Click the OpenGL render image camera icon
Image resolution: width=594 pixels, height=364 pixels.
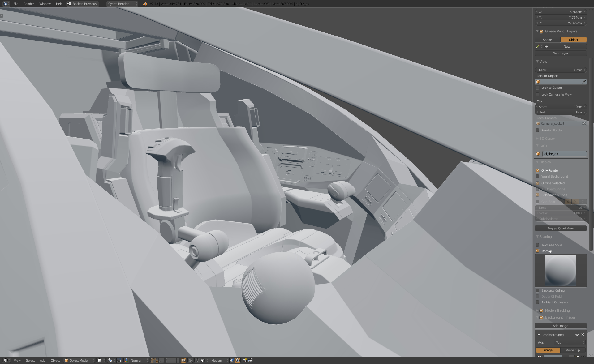pyautogui.click(x=244, y=360)
